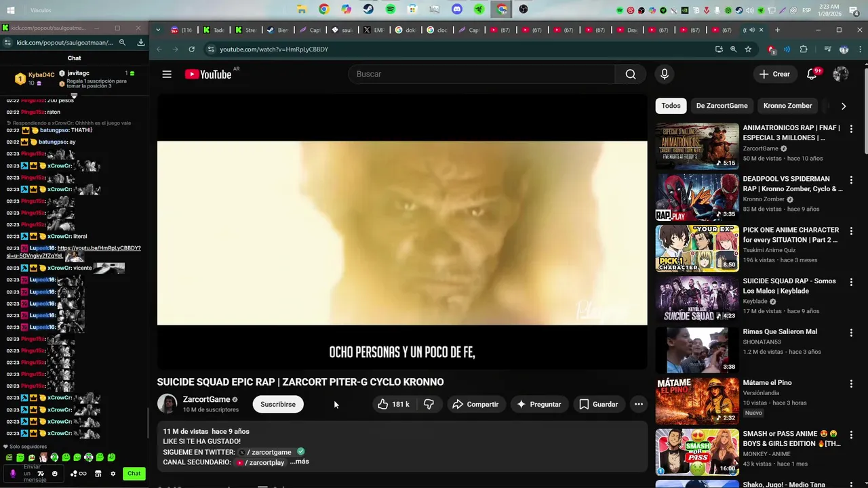Viewport: 868px width, 488px height.
Task: Switch to the EMF browser tab
Action: point(374,30)
